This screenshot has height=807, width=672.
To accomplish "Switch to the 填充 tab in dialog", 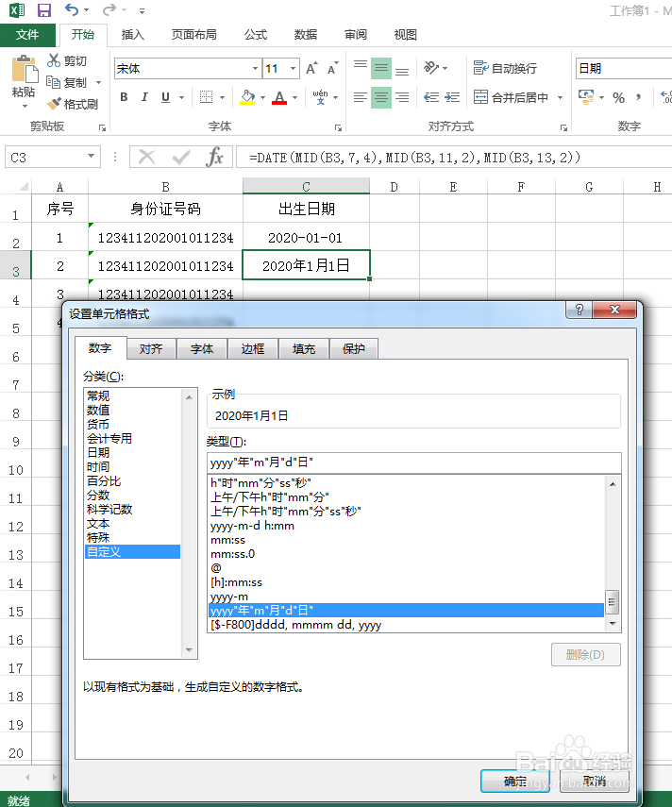I will [304, 349].
